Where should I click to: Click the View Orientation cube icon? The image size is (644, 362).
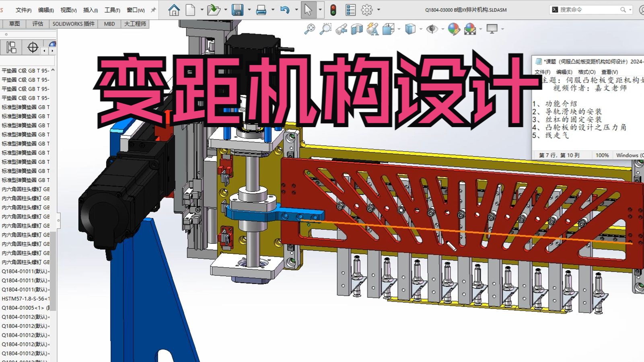tap(388, 29)
